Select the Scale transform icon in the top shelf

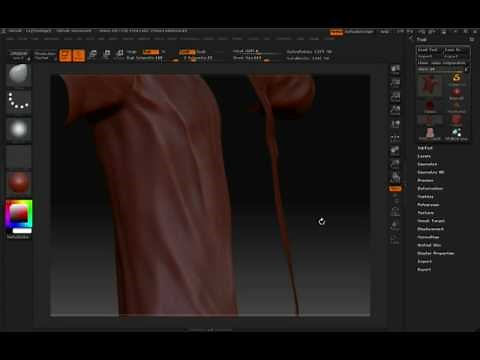click(x=107, y=55)
